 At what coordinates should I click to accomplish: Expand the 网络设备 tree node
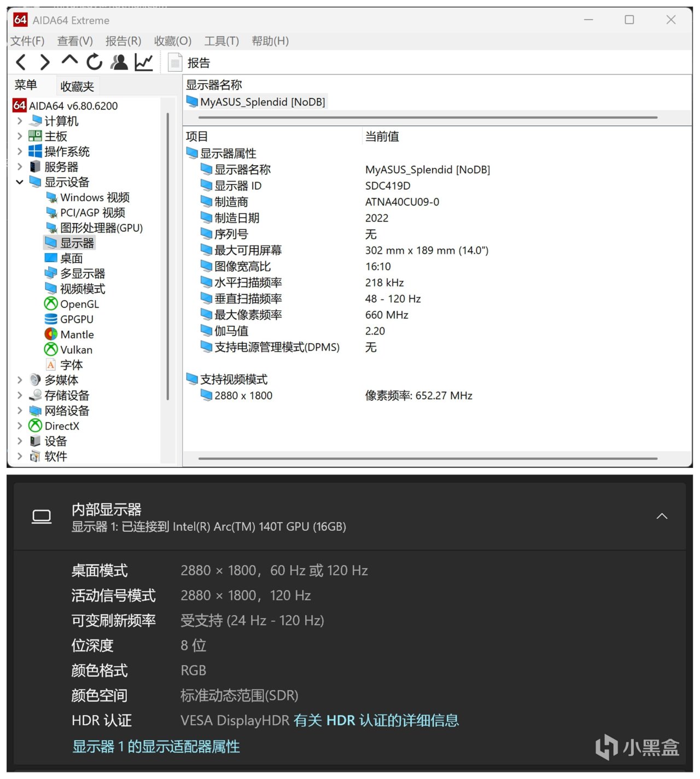[x=20, y=411]
